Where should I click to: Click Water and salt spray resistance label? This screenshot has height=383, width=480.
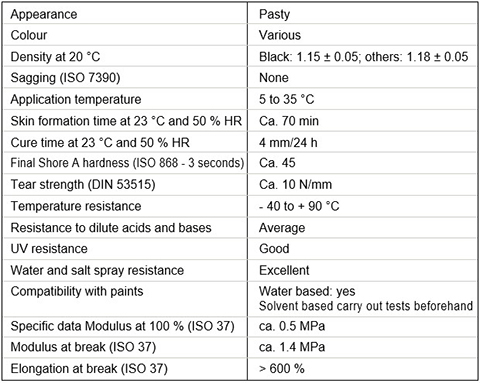[97, 270]
